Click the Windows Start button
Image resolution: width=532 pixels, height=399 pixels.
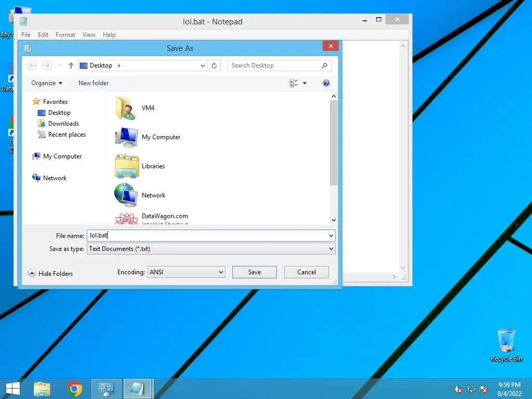pyautogui.click(x=13, y=389)
